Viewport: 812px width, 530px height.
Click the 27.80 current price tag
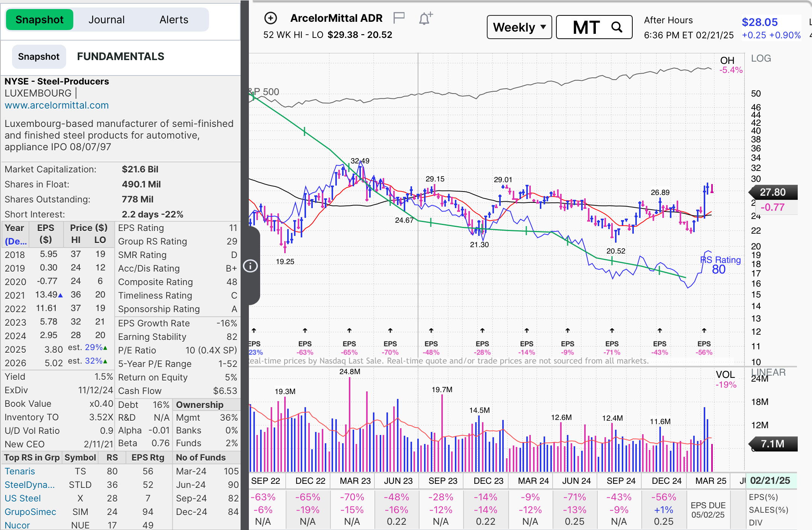click(773, 192)
